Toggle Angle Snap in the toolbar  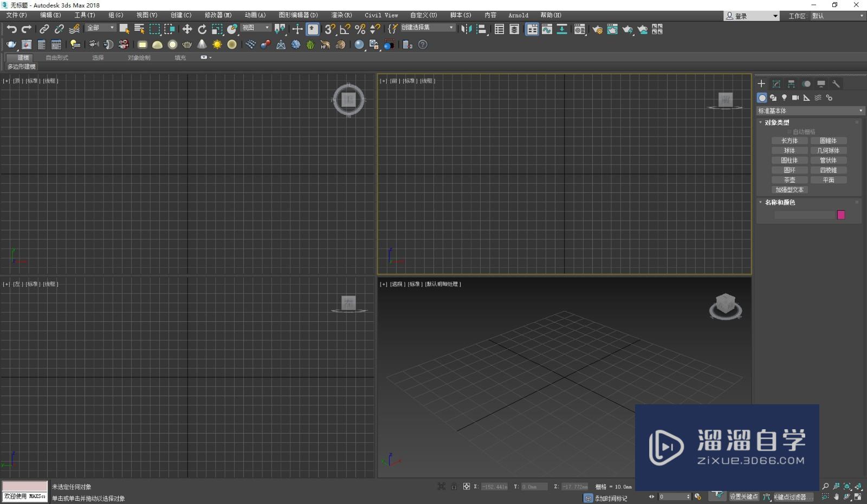[x=345, y=29]
